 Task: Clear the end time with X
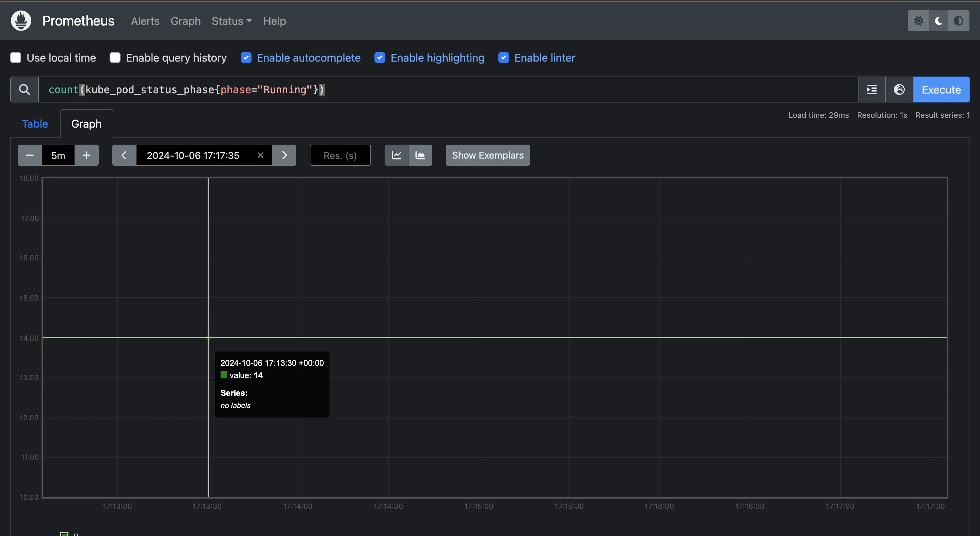(261, 155)
